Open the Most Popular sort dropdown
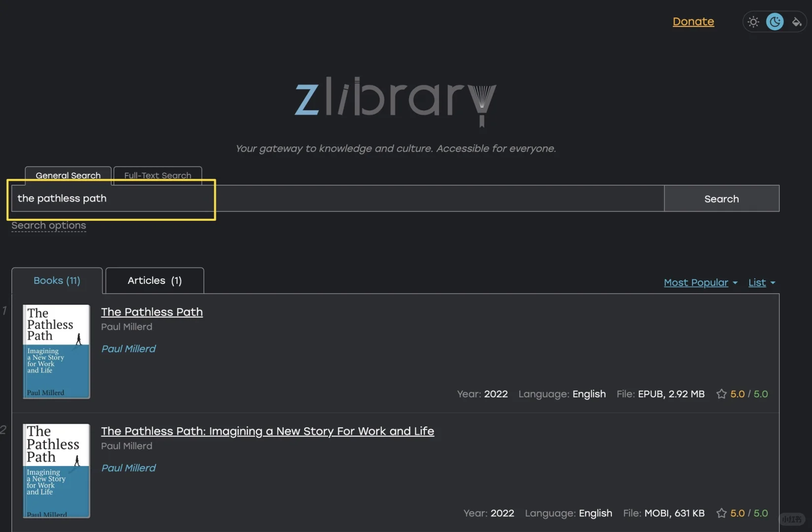The image size is (812, 532). tap(701, 283)
